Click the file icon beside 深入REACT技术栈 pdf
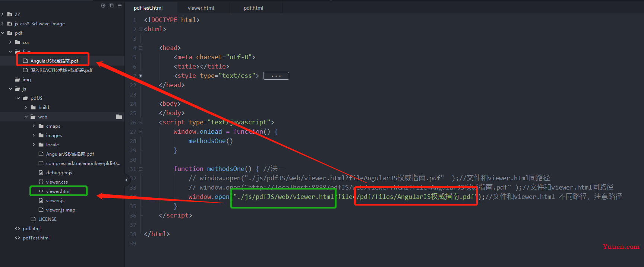The height and width of the screenshot is (267, 644). pos(25,70)
